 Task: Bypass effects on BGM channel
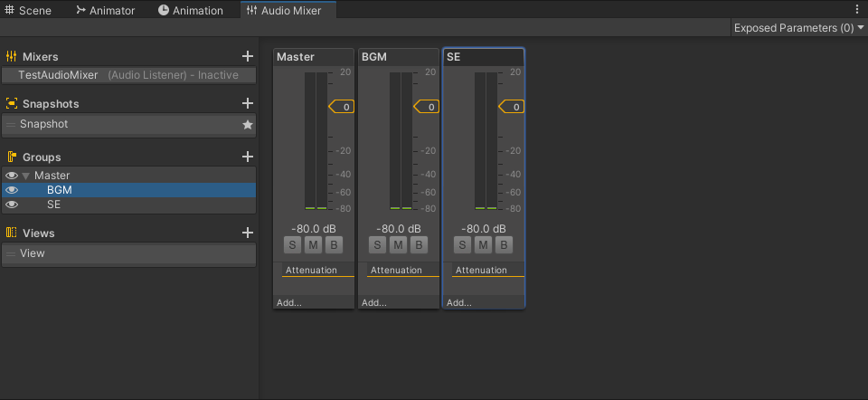419,245
